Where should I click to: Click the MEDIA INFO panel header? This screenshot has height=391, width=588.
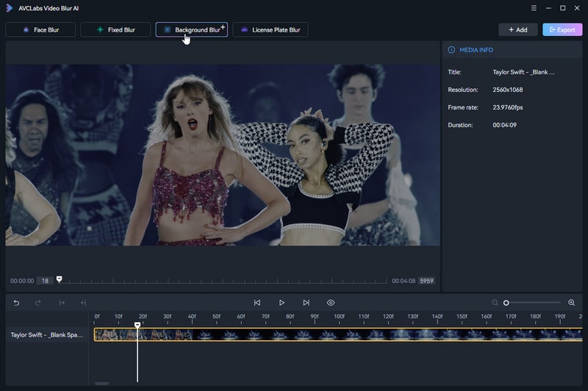512,50
